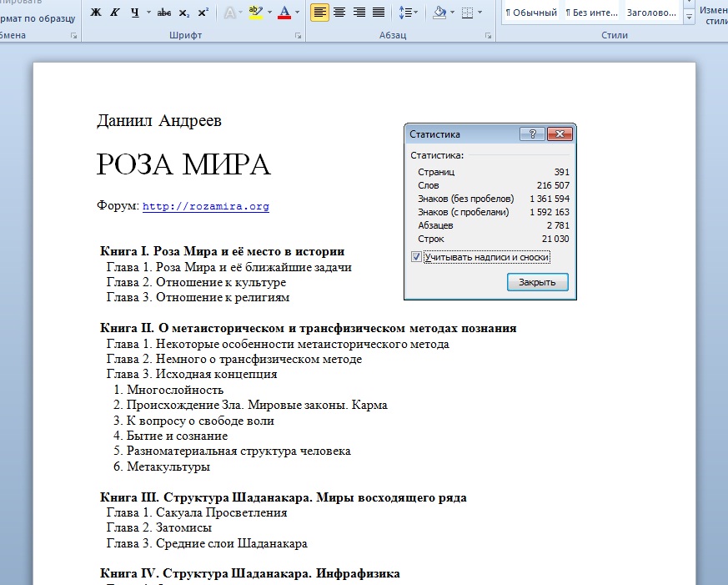Click heading Книга I. Роза Мира
The height and width of the screenshot is (585, 728).
(222, 251)
